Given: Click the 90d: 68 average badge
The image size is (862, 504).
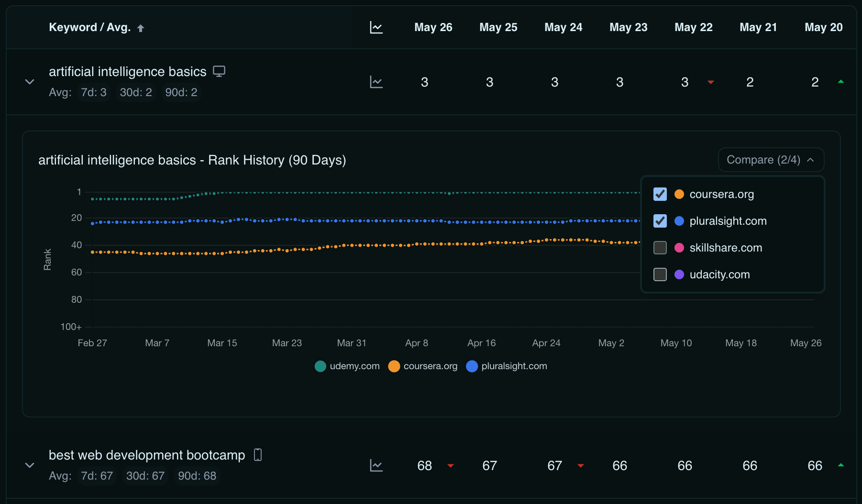Looking at the screenshot, I should pos(197,476).
